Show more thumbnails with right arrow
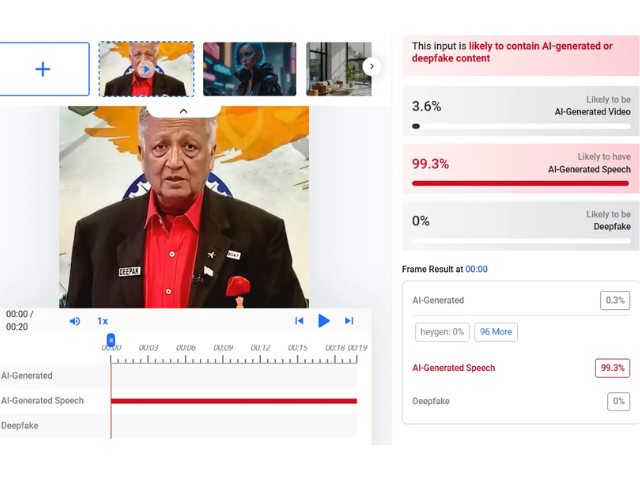The image size is (640, 480). 371,67
